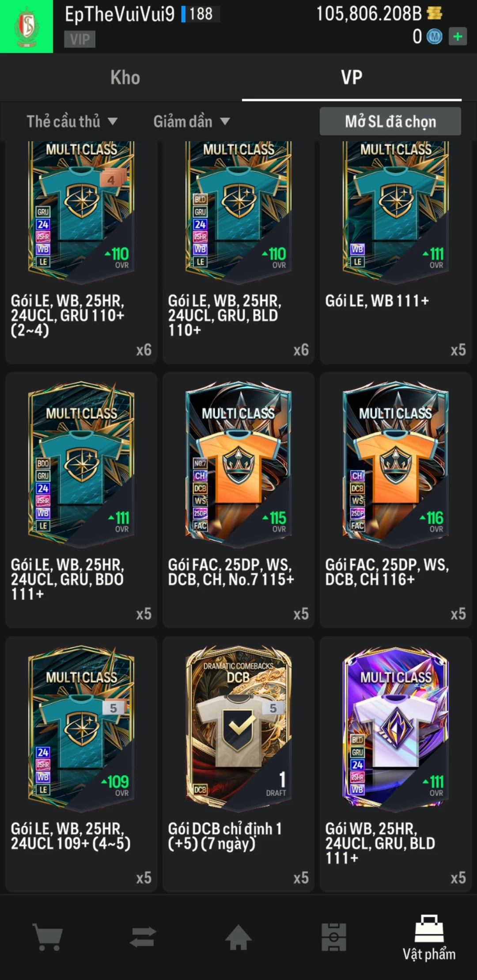Expand the Giảm dần sort dropdown
477x980 pixels.
[x=192, y=121]
